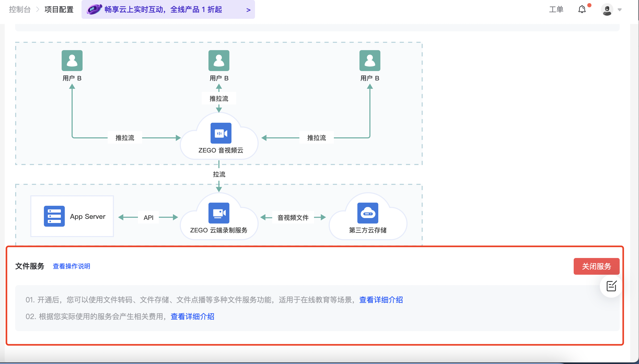Click the ZEGO 云端录制服务 recording icon
The width and height of the screenshot is (639, 364).
219,213
